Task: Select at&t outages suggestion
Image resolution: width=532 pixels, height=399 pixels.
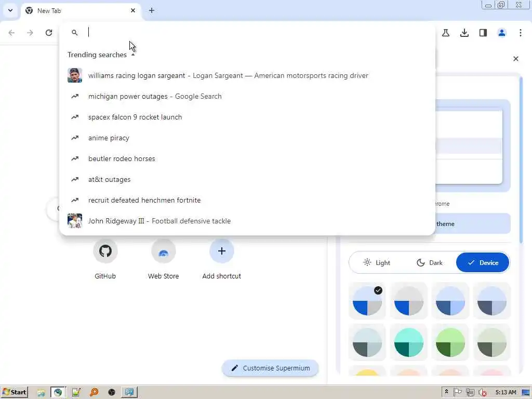Action: (247, 179)
